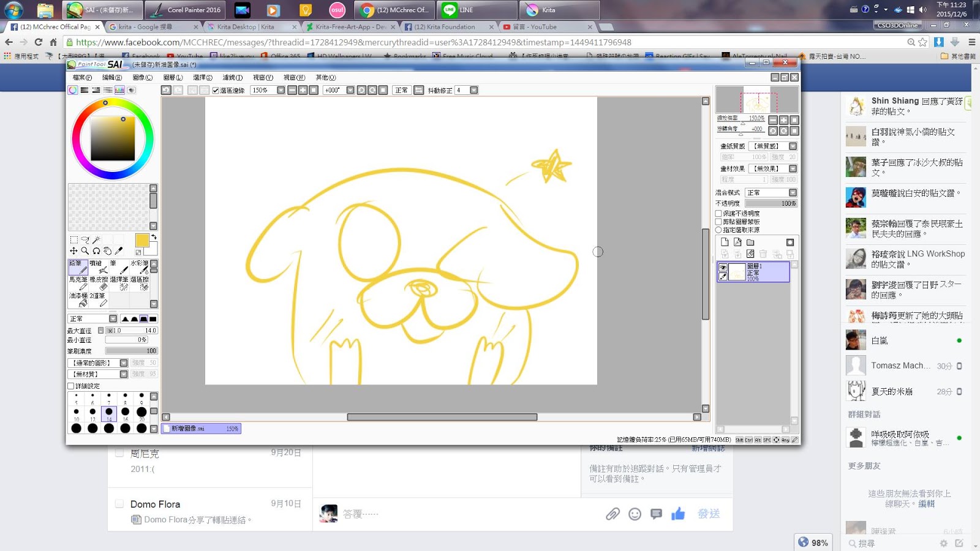Click the 編輯 edit link in chat sidebar
The width and height of the screenshot is (980, 551).
point(927,504)
